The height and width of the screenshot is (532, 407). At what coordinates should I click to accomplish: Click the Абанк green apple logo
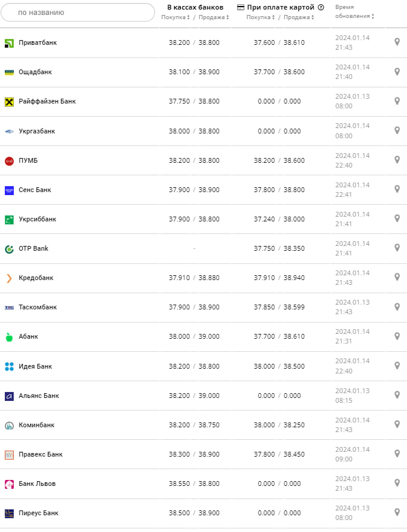pyautogui.click(x=9, y=337)
